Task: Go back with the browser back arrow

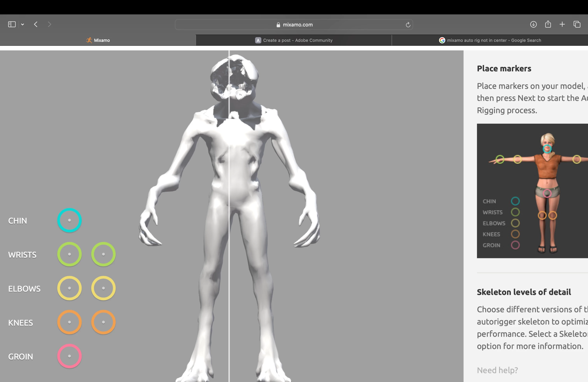Action: [36, 24]
